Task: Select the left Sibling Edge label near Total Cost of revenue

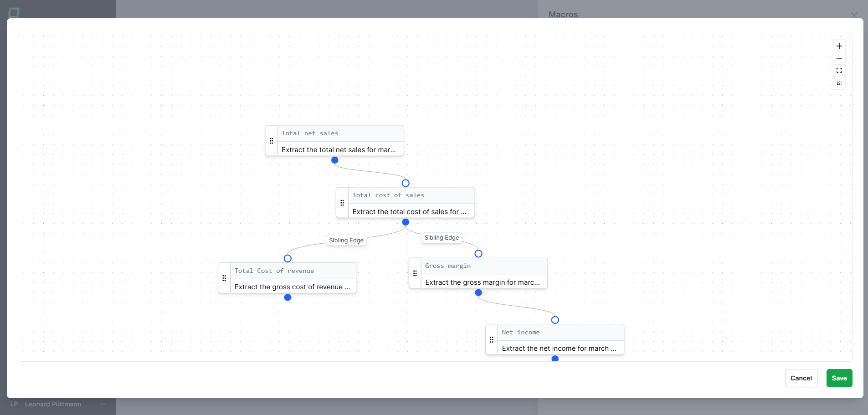Action: (346, 240)
